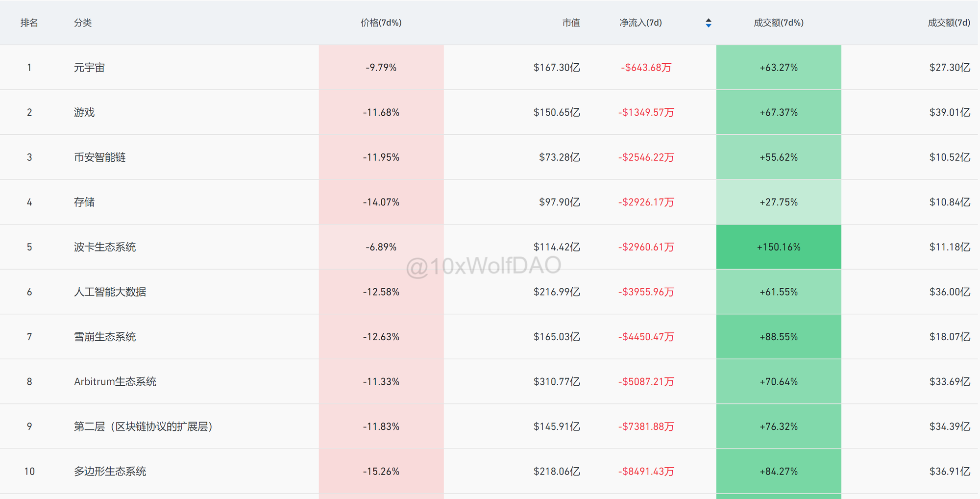This screenshot has height=499, width=980.
Task: Click market cap $310.77亿
Action: pos(557,382)
